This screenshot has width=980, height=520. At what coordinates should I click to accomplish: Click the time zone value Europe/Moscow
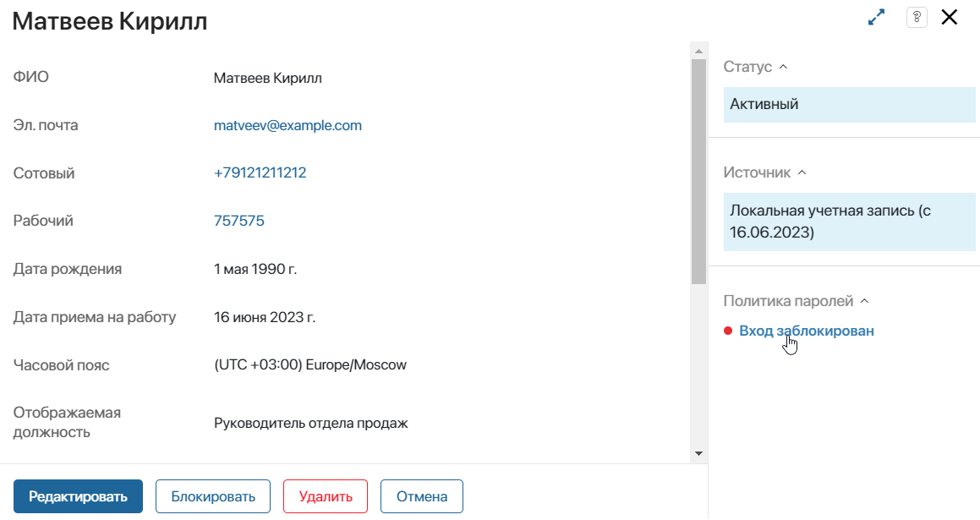[x=310, y=365]
